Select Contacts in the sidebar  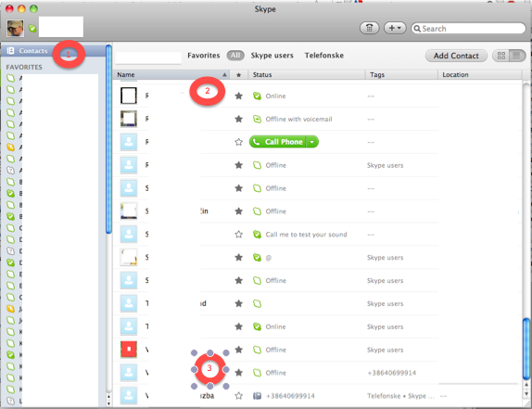point(33,51)
